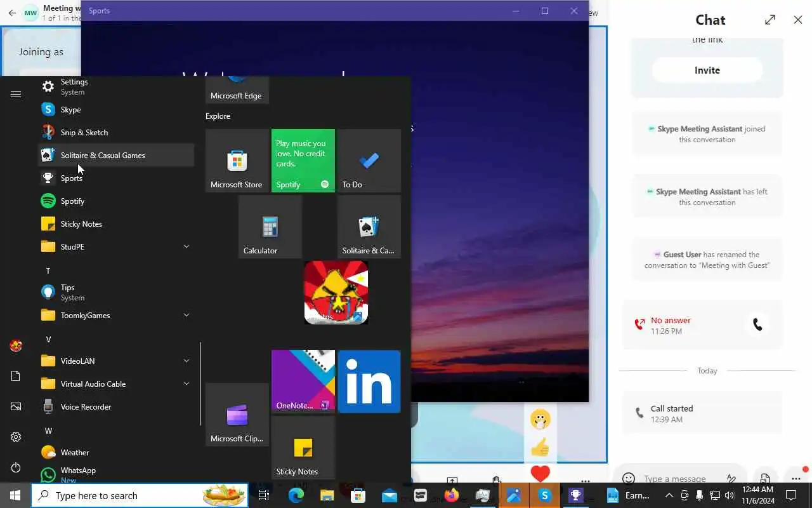Open the notification center
812x508 pixels.
tap(791, 495)
